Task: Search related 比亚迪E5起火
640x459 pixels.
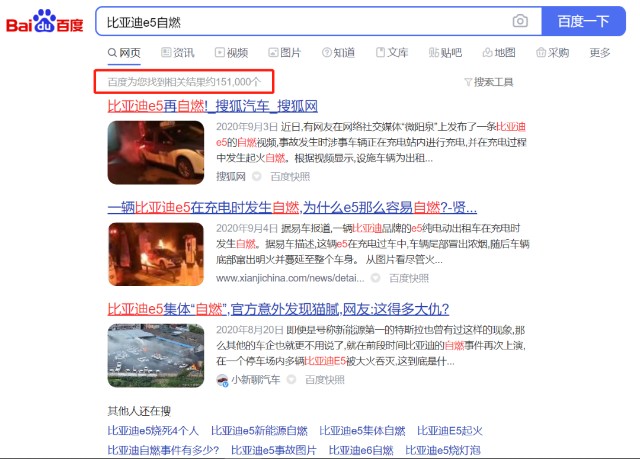Action: 450,431
